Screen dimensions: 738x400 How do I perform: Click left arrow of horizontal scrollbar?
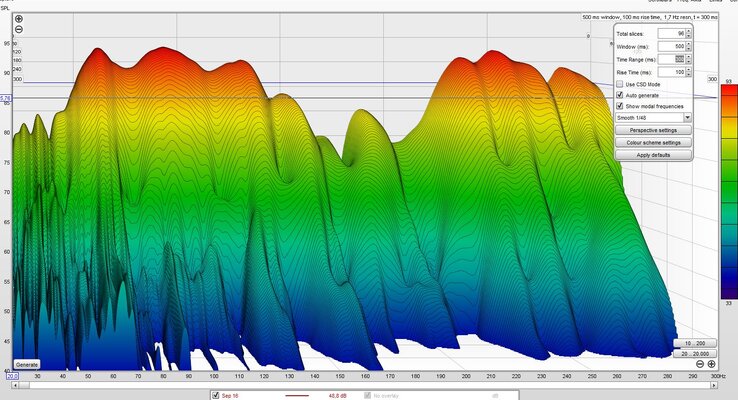click(16, 385)
